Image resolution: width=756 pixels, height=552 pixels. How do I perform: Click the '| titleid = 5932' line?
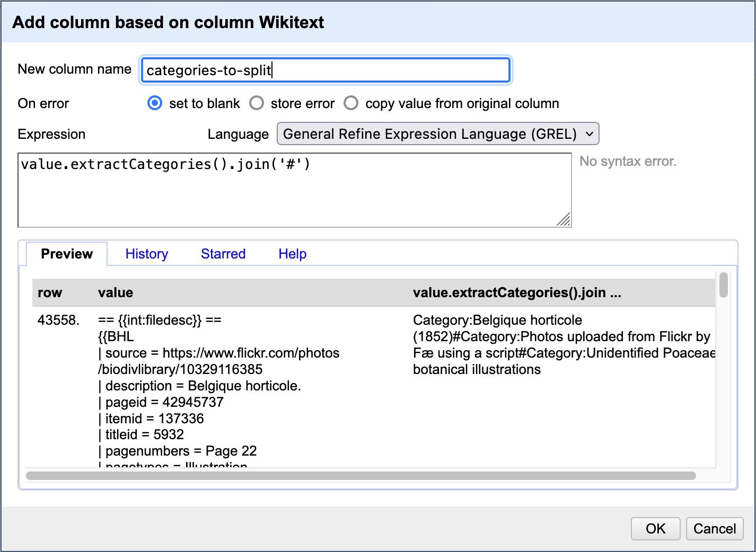141,434
